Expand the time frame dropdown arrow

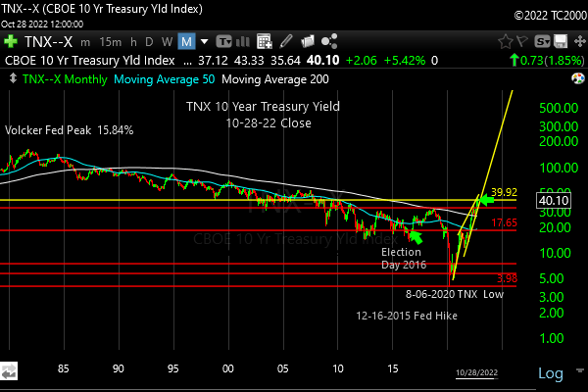click(205, 42)
